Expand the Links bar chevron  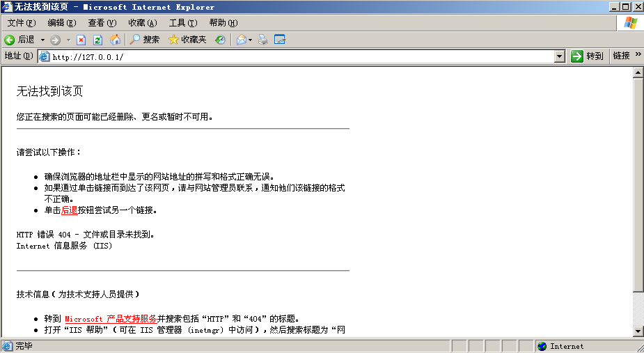(638, 54)
